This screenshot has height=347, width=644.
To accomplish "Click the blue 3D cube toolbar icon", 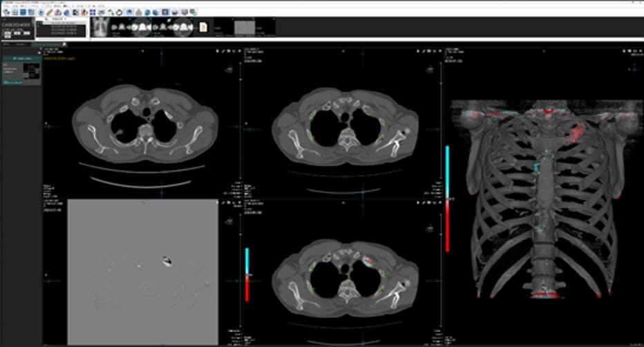I will 66,12.
